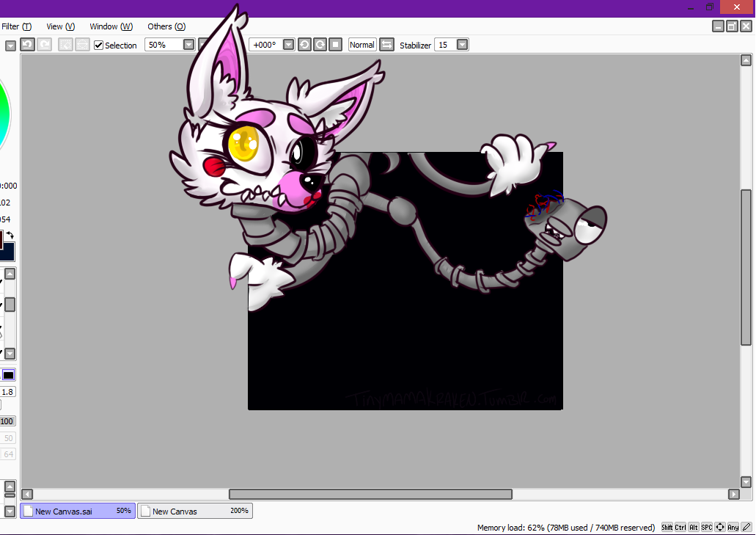Switch to the New Canvas 200% tab
The height and width of the screenshot is (535, 756).
195,511
